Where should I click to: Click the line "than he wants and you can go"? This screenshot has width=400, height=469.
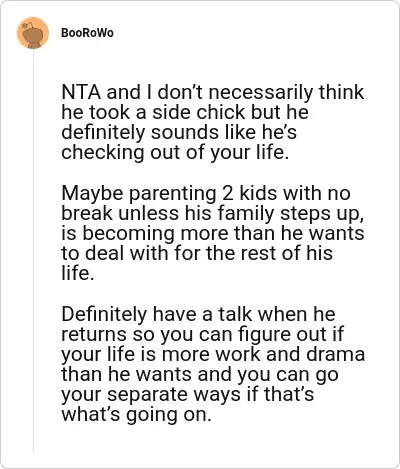(200, 374)
